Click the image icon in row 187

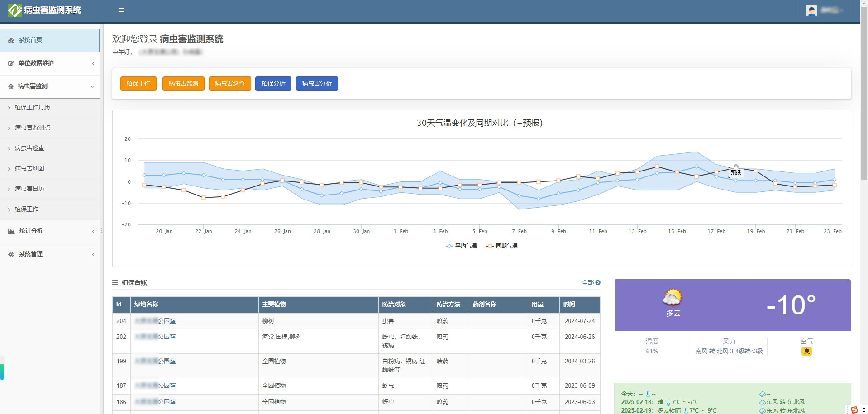(x=173, y=385)
